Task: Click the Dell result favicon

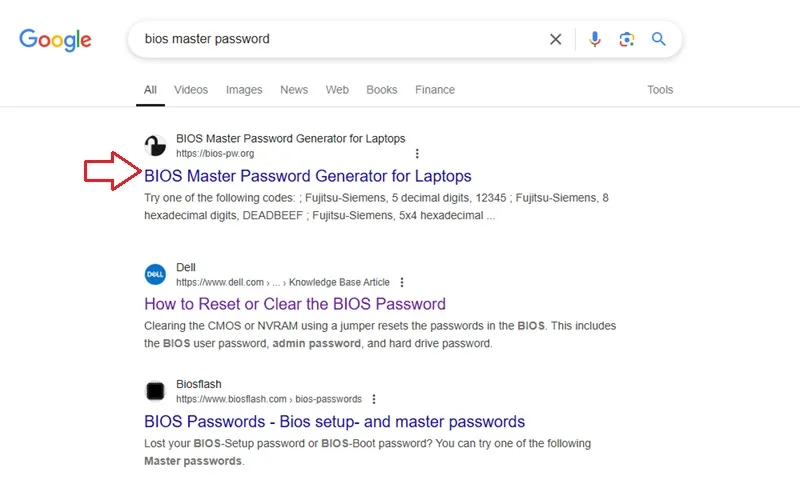Action: click(155, 274)
